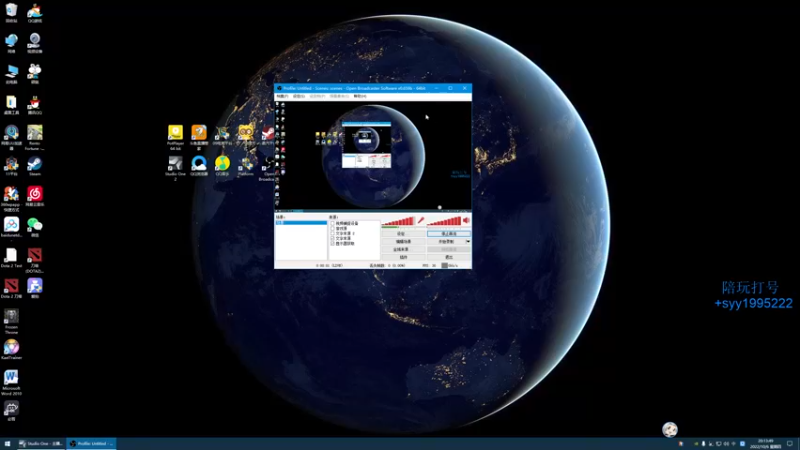This screenshot has width=800, height=450.
Task: Open the 11平台 desktop shortcut
Action: [x=11, y=166]
